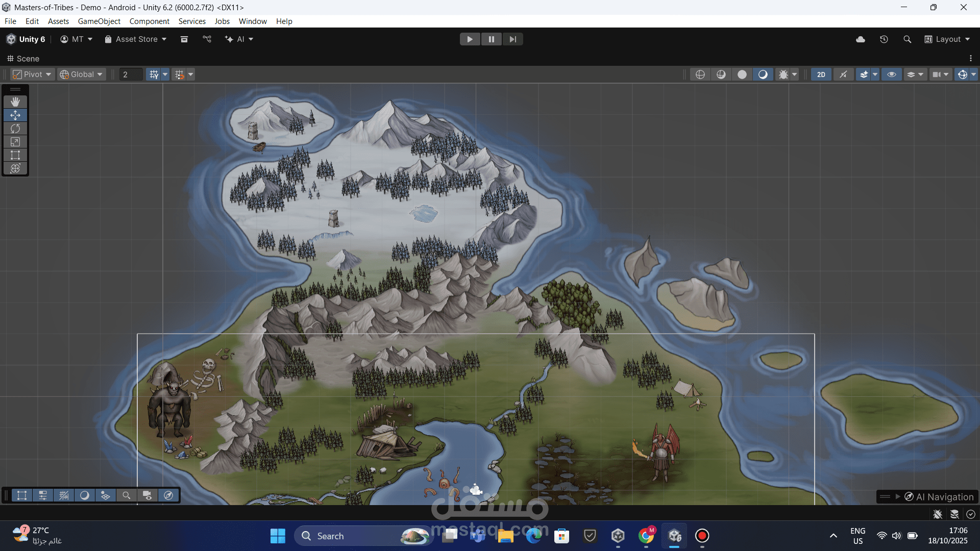
Task: Click the grid snap value field
Action: point(131,74)
